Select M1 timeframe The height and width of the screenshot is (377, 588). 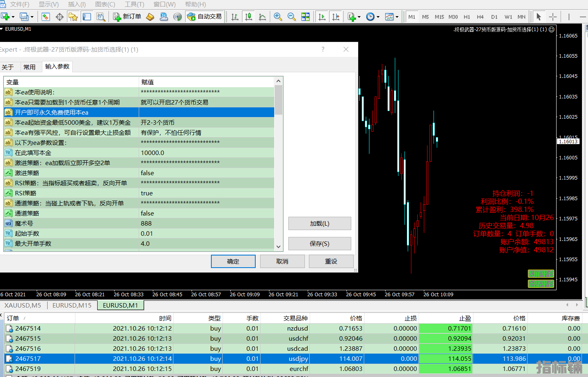[412, 17]
